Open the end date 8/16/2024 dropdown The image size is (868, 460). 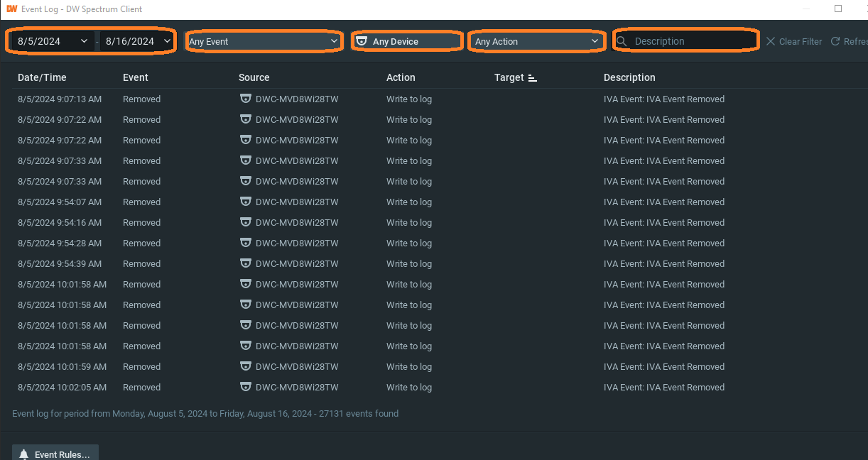167,41
